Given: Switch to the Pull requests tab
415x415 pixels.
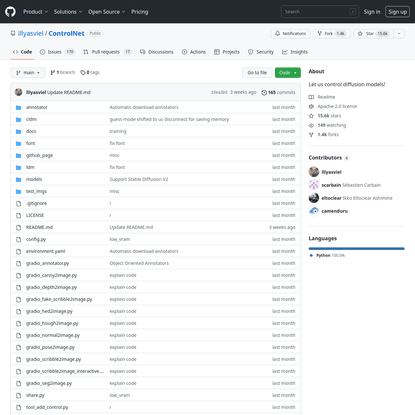Looking at the screenshot, I should click(x=107, y=52).
